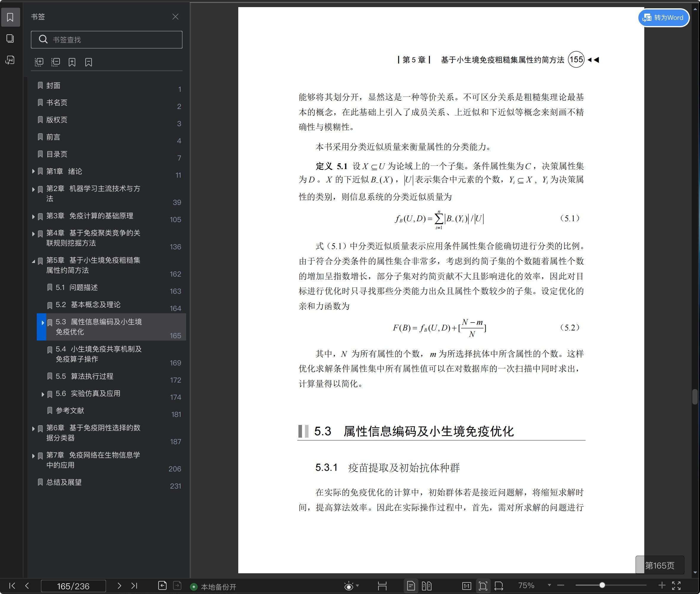Click the 本地备份开 status
The image size is (700, 594).
tap(213, 587)
